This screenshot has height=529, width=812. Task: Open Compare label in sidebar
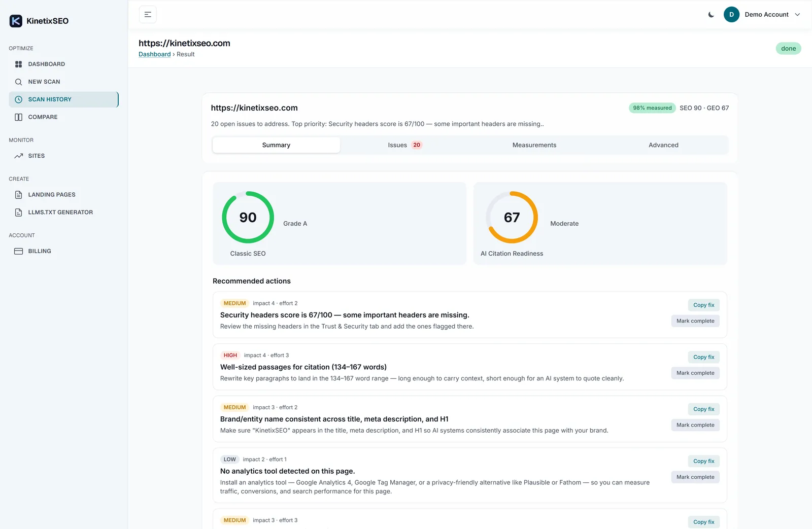coord(43,117)
